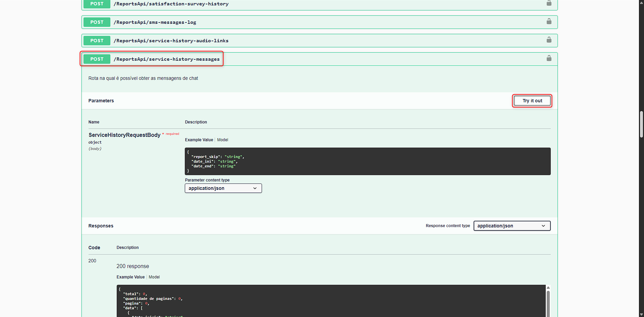Open Response content type dropdown
This screenshot has height=317, width=644.
point(512,226)
